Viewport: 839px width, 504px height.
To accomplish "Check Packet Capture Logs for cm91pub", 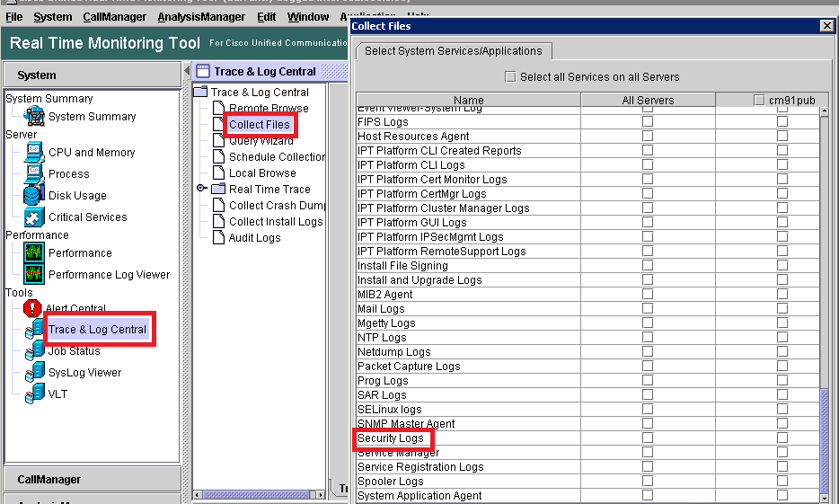I will (x=782, y=366).
